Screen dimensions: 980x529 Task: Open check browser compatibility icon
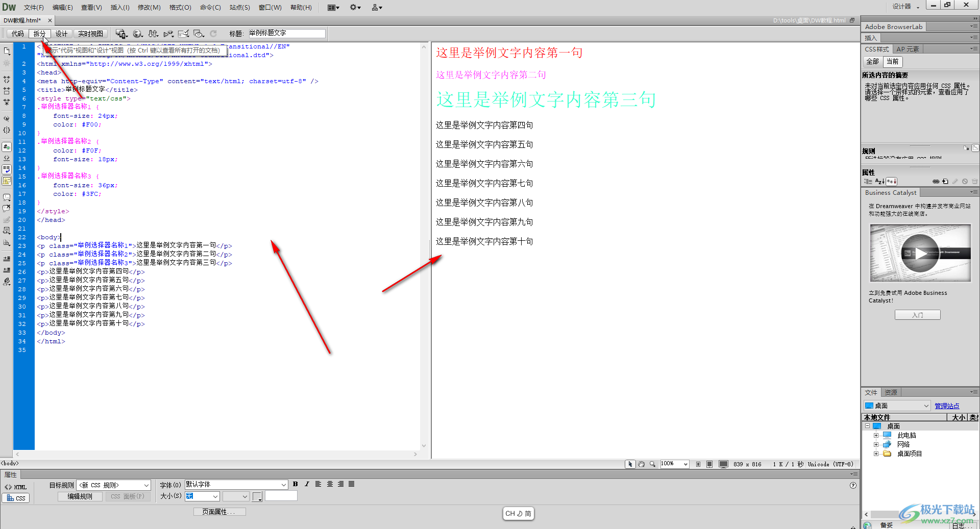pyautogui.click(x=184, y=34)
